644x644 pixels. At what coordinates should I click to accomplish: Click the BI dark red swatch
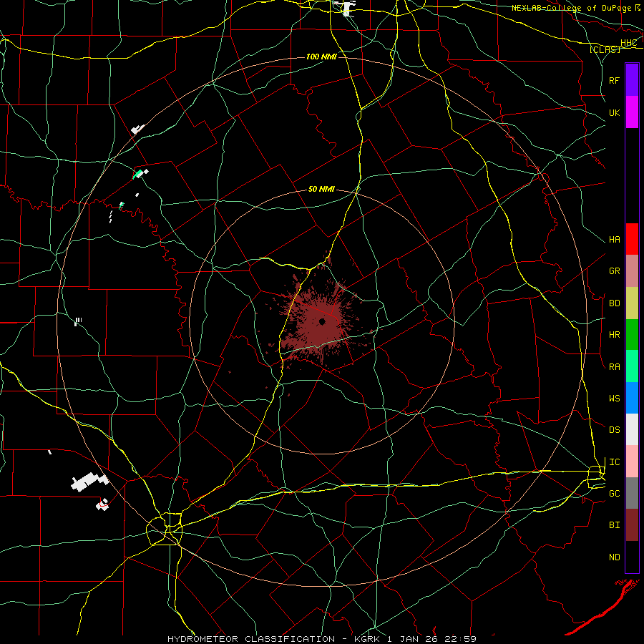pyautogui.click(x=632, y=525)
